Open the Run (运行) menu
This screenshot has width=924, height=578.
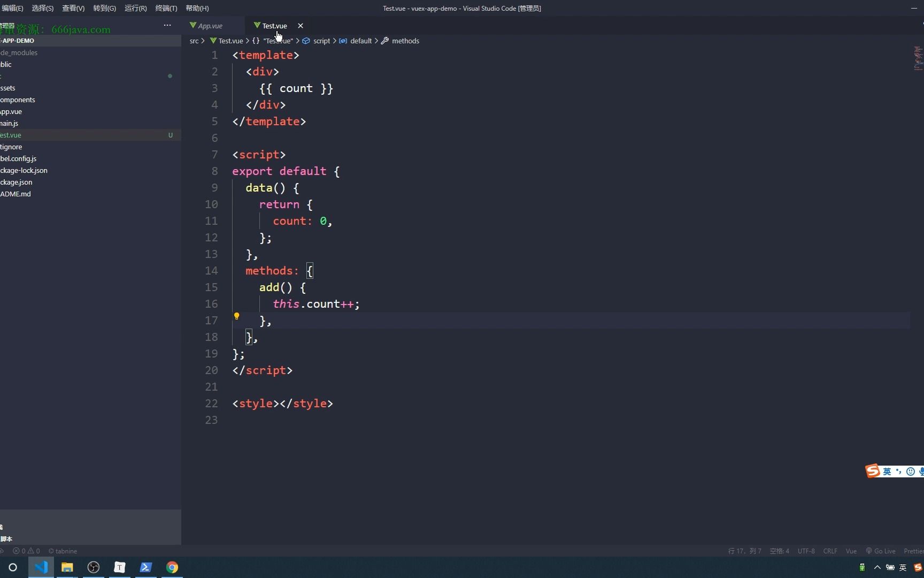135,8
